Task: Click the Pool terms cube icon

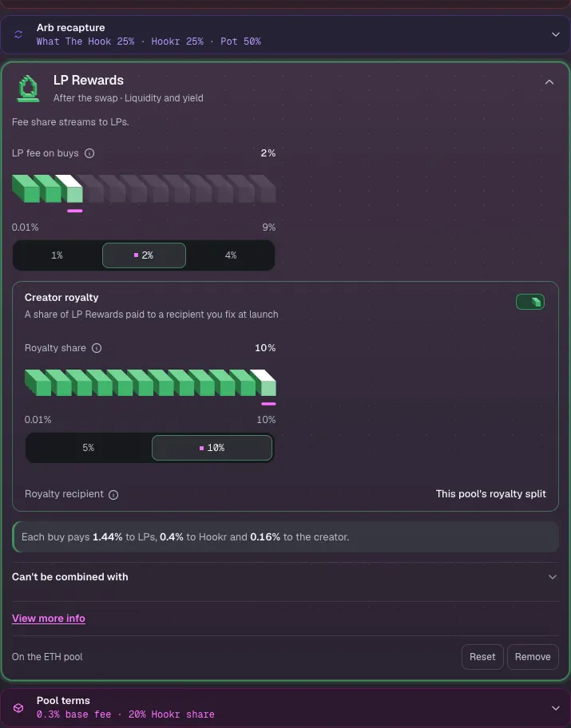Action: click(18, 707)
